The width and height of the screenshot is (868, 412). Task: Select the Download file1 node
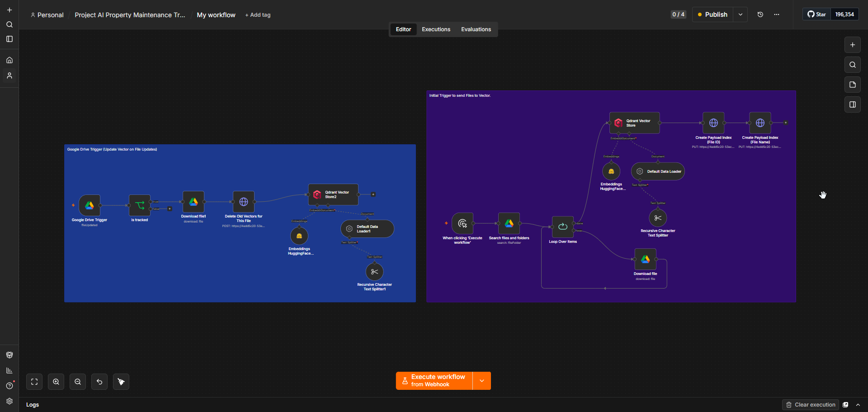tap(193, 202)
